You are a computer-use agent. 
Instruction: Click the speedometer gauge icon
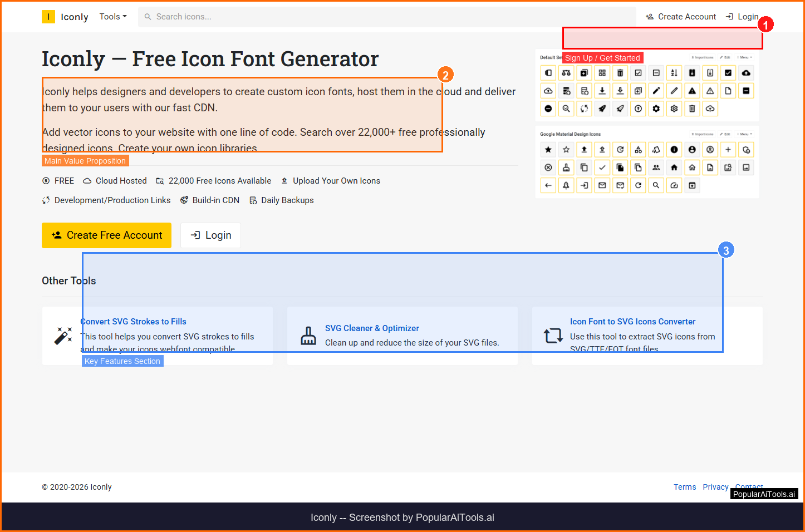pos(674,185)
